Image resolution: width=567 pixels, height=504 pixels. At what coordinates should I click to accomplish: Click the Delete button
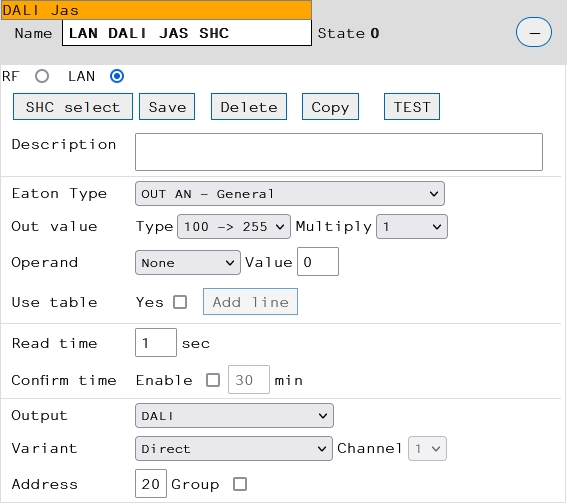pyautogui.click(x=249, y=107)
